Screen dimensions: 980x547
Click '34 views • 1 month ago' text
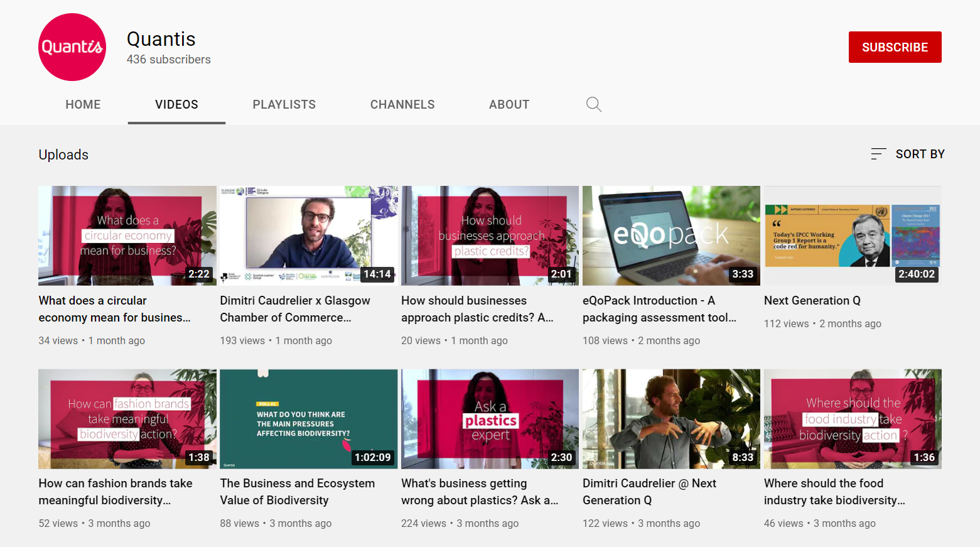tap(92, 340)
